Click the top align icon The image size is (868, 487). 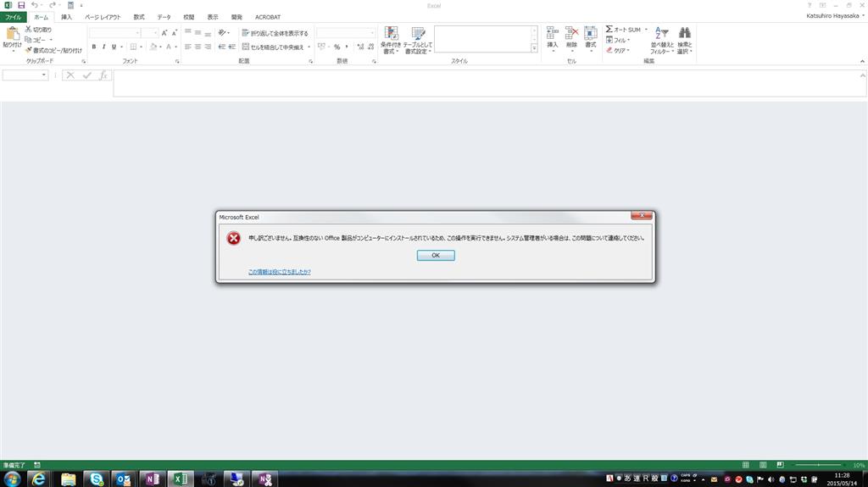(x=188, y=33)
